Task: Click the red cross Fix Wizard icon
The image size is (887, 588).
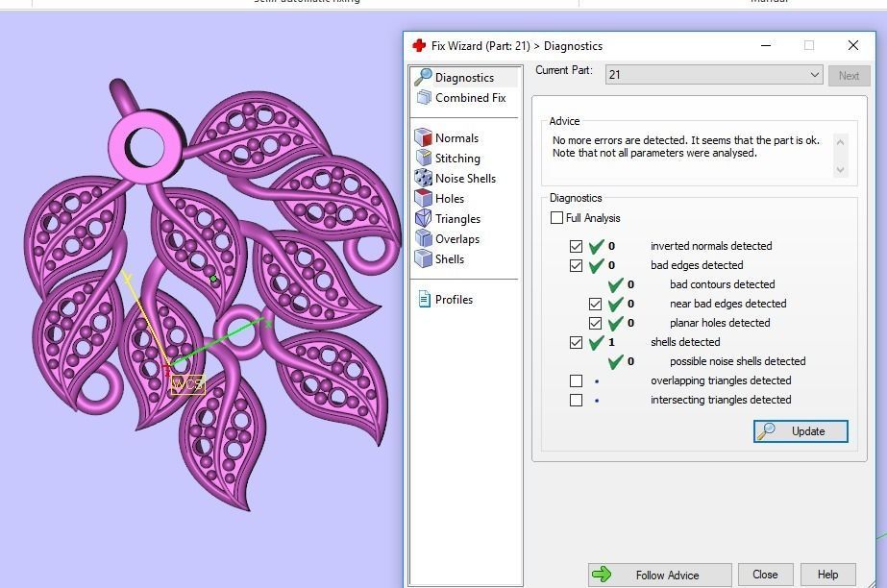Action: coord(419,46)
